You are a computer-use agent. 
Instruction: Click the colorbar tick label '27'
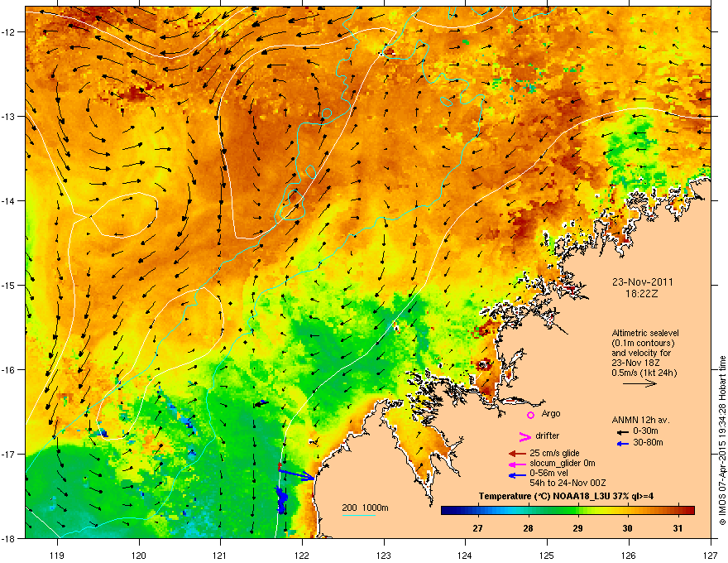(x=477, y=528)
